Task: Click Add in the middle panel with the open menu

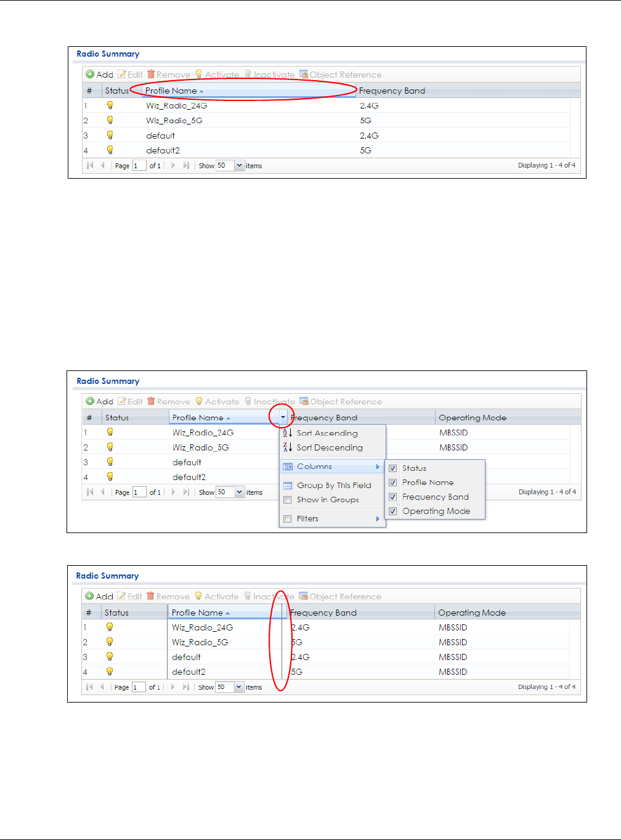Action: point(100,401)
